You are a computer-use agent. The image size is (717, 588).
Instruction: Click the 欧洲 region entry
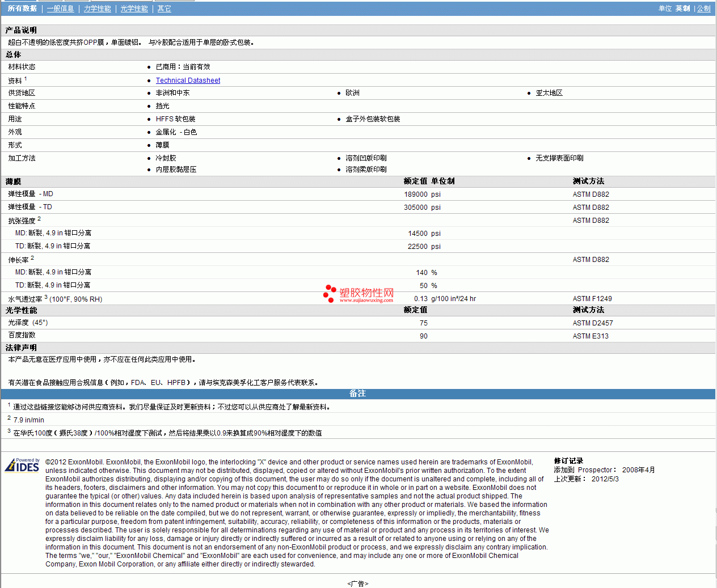tap(352, 93)
